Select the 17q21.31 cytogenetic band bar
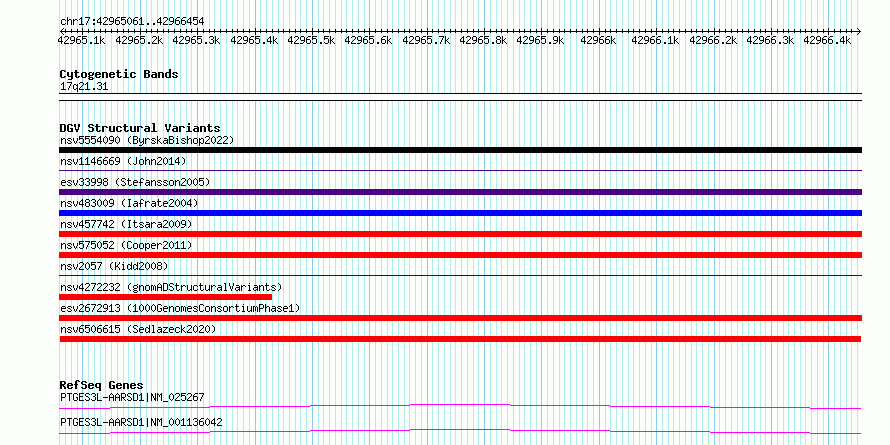The image size is (890, 445). [x=460, y=96]
